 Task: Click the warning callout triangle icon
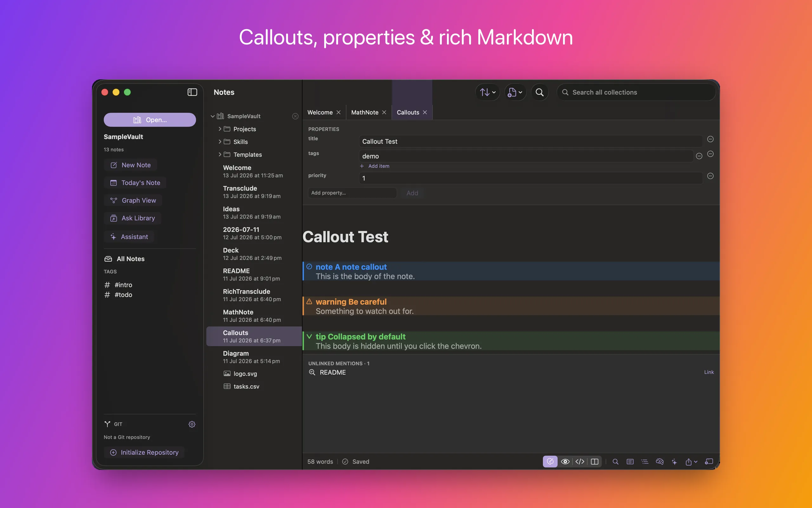309,301
